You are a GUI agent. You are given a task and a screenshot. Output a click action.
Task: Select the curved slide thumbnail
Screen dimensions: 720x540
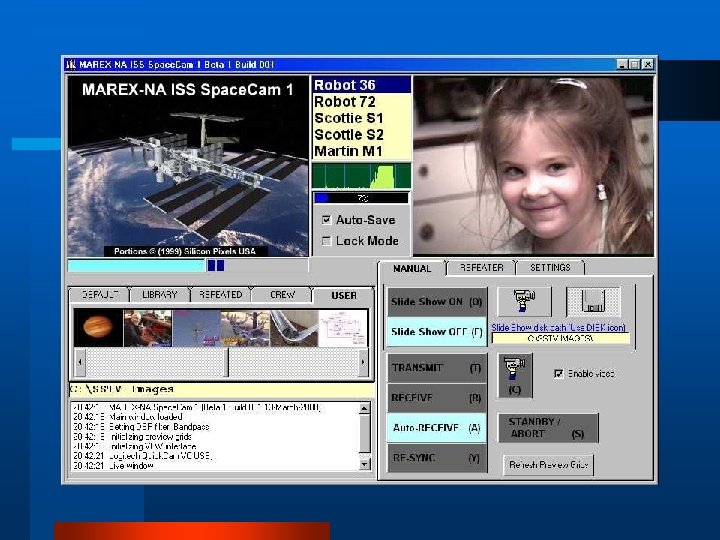click(x=294, y=328)
